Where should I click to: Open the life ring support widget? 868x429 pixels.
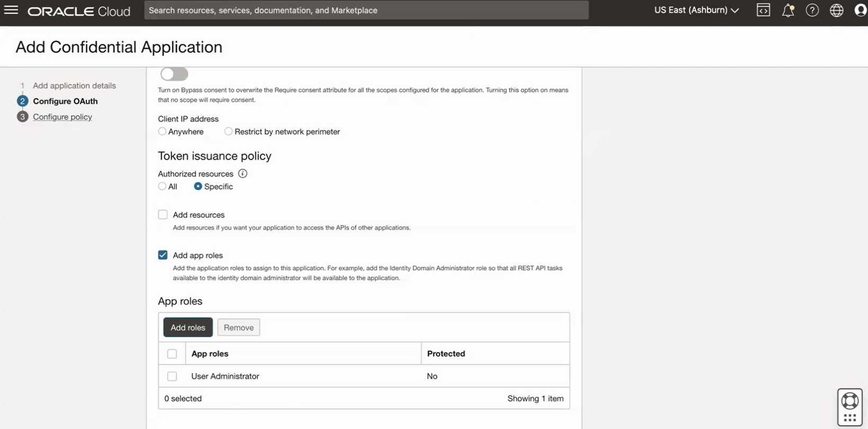850,407
